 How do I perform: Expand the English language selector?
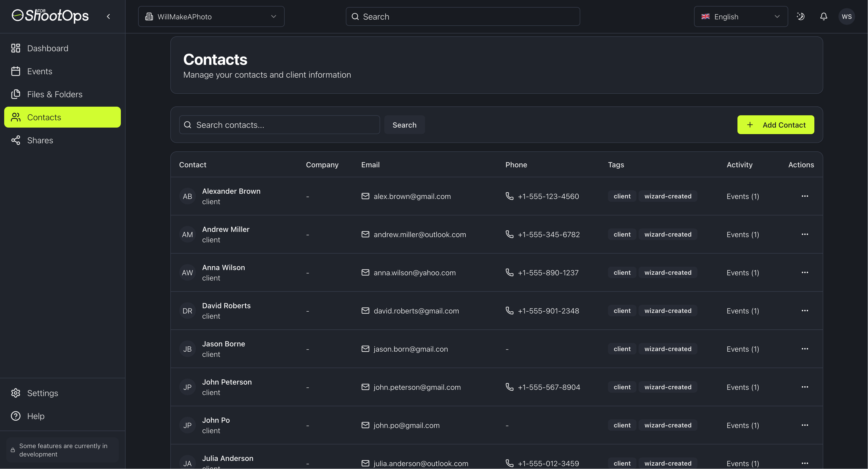click(x=741, y=16)
